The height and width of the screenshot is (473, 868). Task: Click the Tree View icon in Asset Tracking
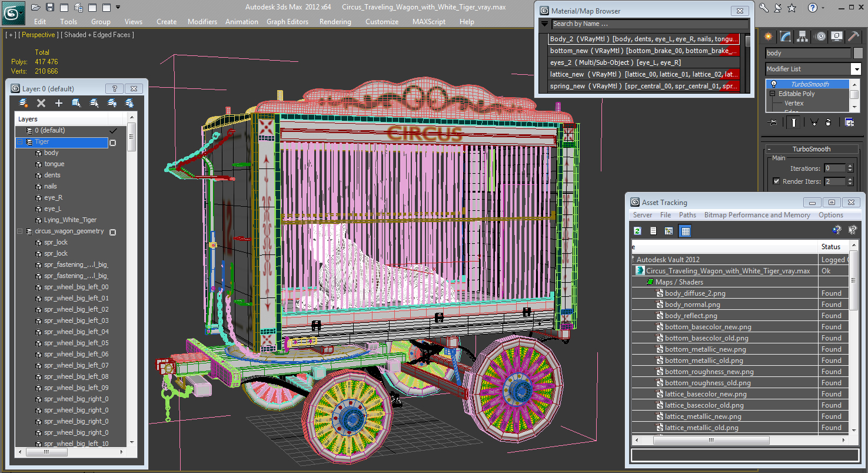point(669,231)
